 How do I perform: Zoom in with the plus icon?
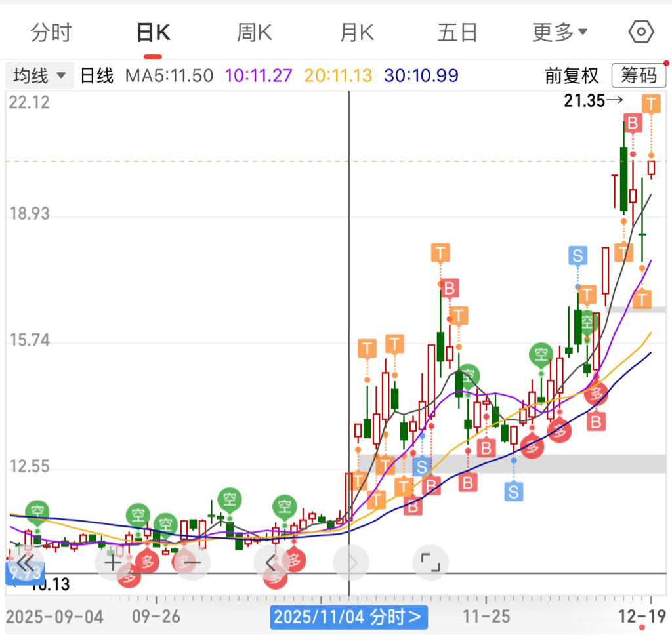113,563
